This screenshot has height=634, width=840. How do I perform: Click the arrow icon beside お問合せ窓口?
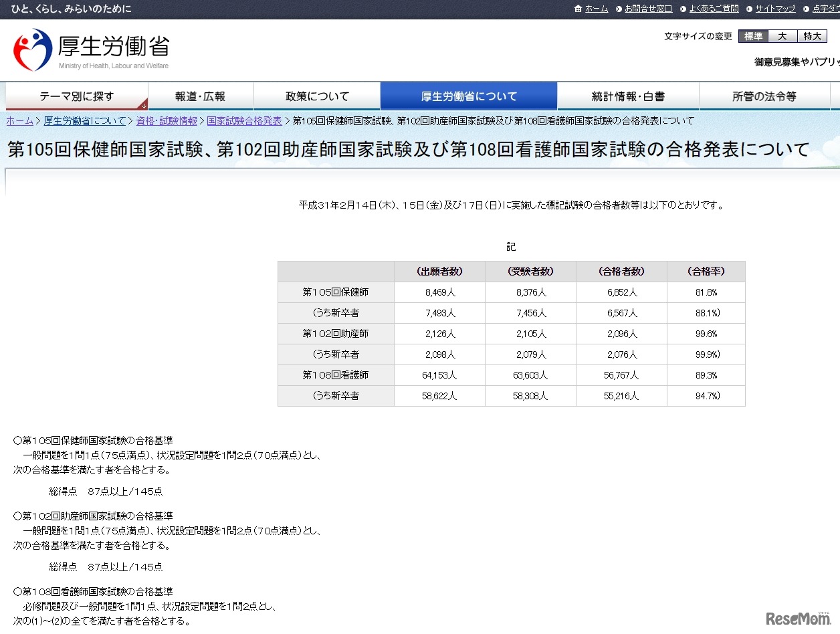click(618, 9)
